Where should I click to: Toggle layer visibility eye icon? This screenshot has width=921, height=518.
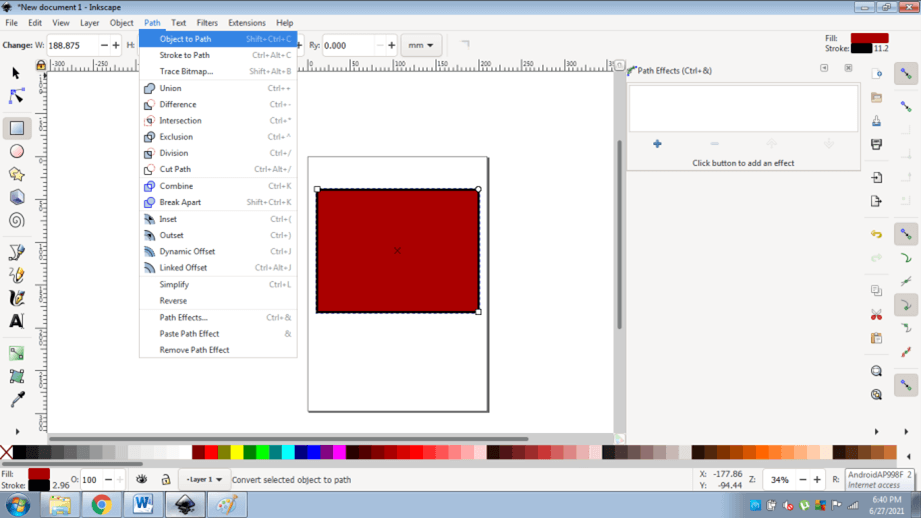click(142, 480)
